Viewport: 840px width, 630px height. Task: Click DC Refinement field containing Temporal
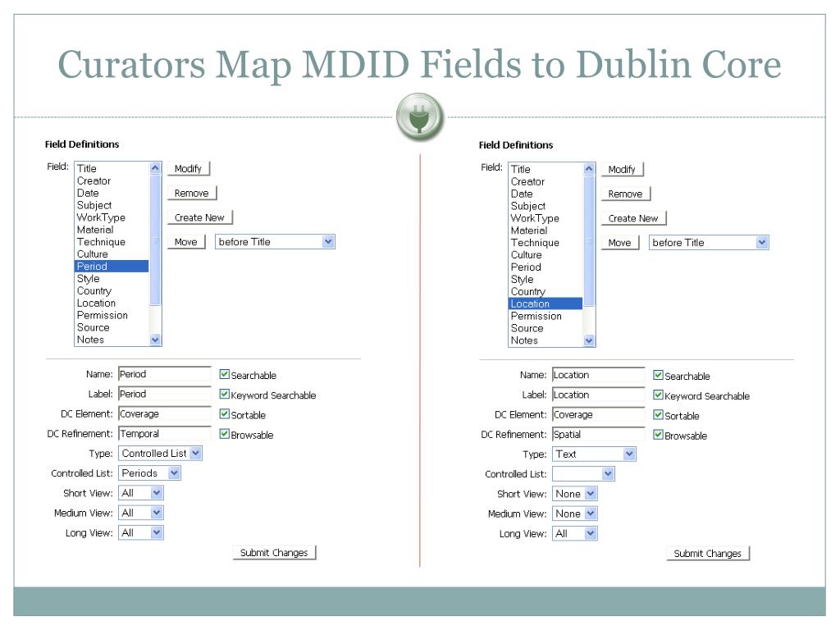click(x=165, y=433)
